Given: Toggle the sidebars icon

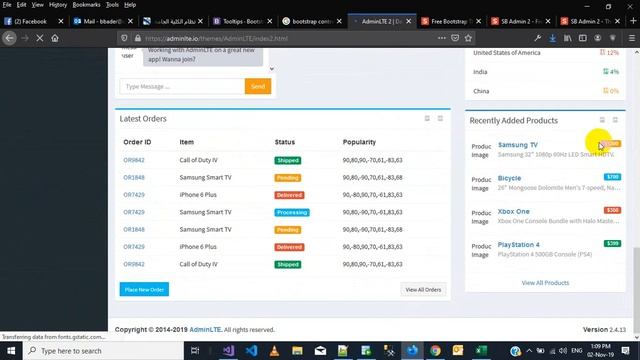Looking at the screenshot, I should 582,38.
